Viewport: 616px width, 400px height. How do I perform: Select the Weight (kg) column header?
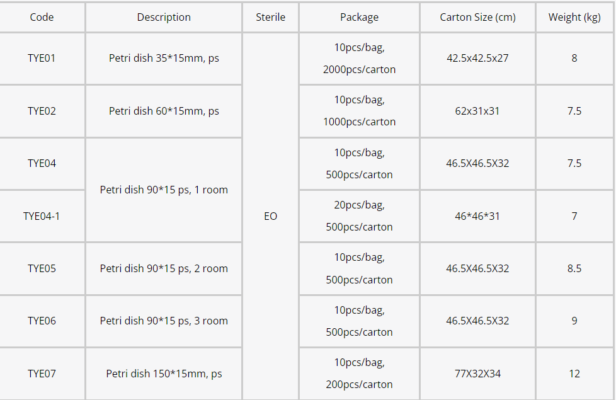574,17
